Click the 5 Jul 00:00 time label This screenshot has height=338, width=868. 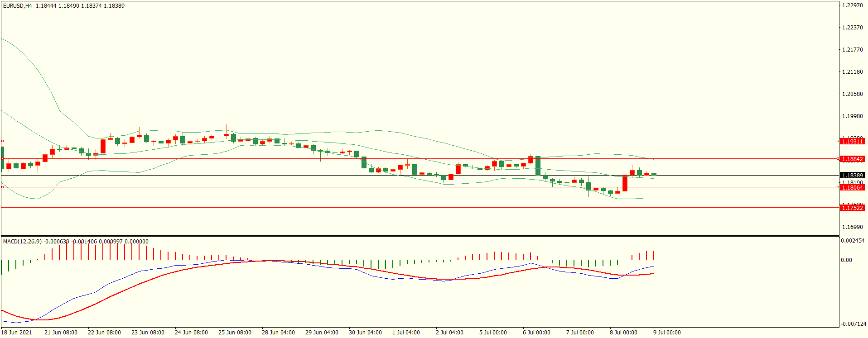point(493,333)
